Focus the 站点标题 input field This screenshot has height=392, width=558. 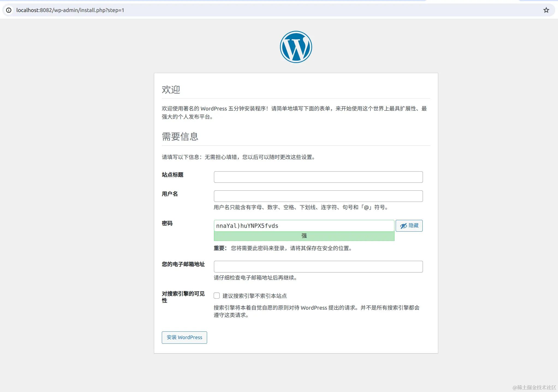[318, 177]
